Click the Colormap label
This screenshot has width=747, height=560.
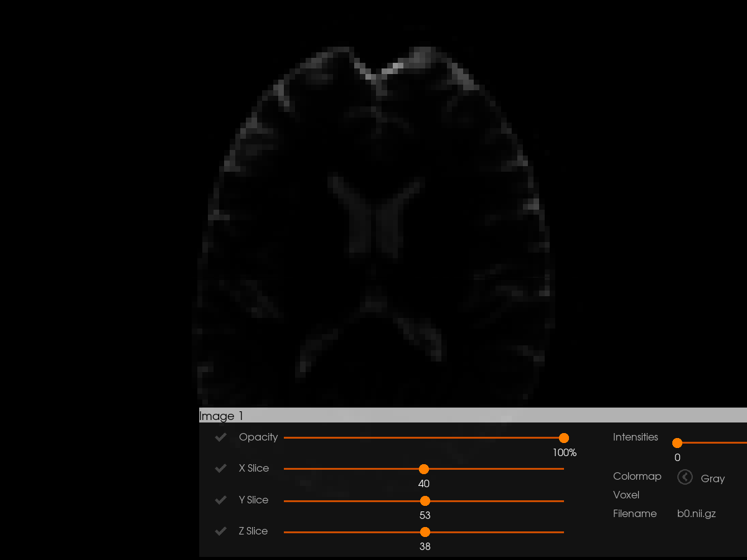click(x=637, y=477)
